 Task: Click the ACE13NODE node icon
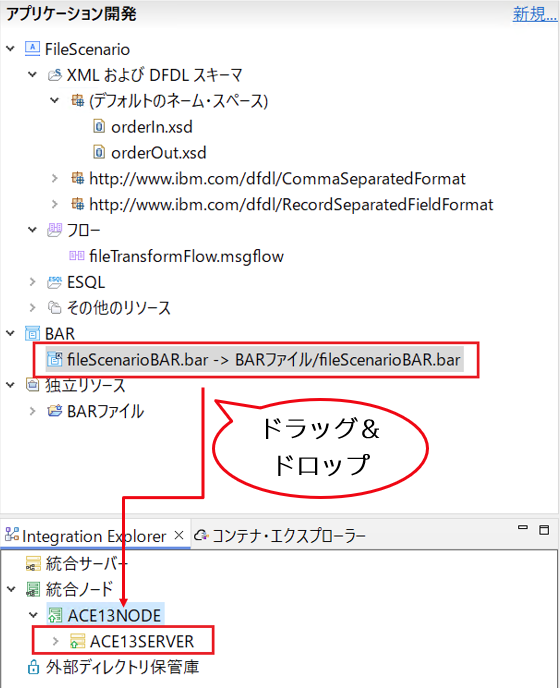pos(55,615)
